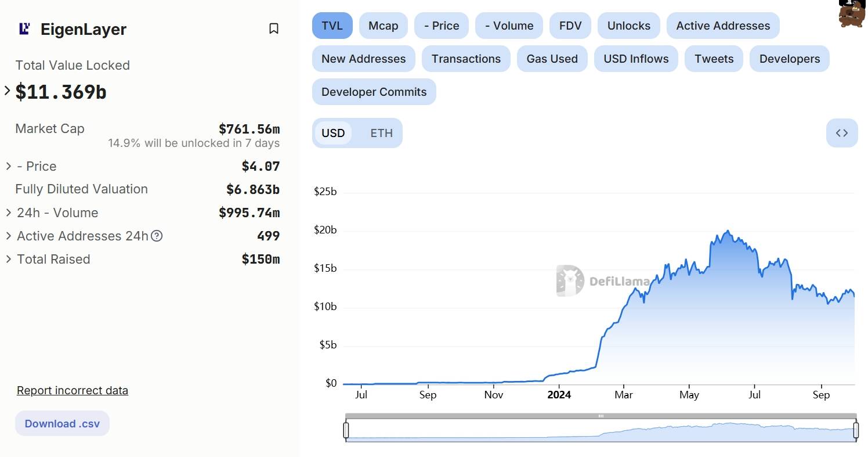The width and height of the screenshot is (868, 457).
Task: Enable the Gas Used metric
Action: tap(552, 59)
